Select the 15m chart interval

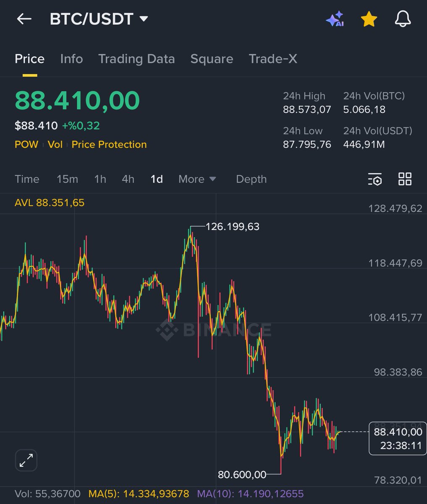tap(67, 179)
